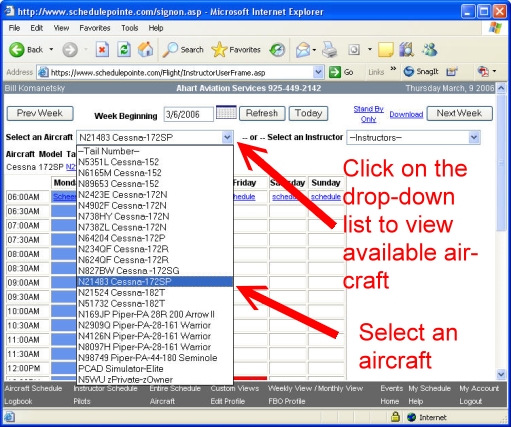Open the Instructors dropdown list

pos(413,137)
